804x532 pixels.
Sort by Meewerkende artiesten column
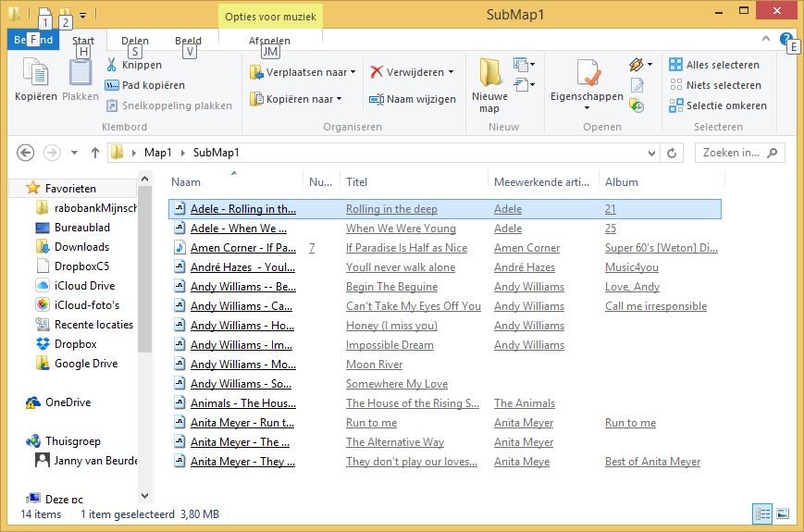coord(543,182)
